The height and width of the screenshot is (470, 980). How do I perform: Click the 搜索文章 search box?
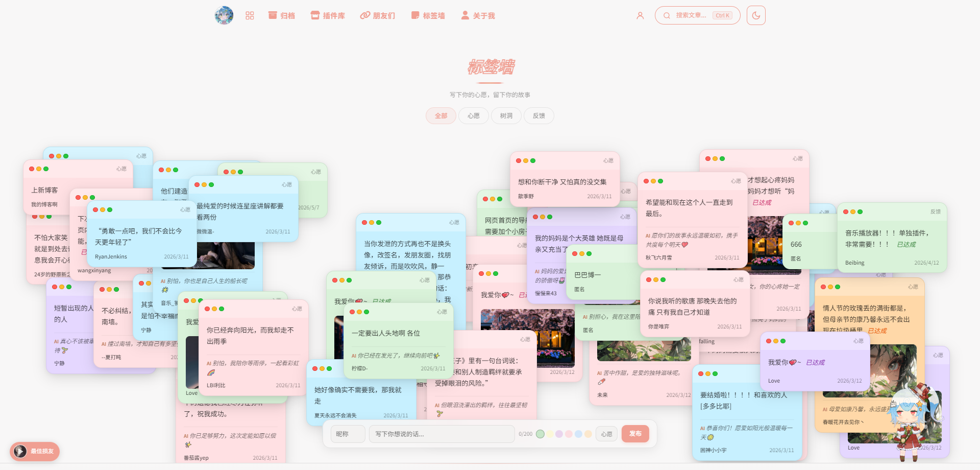point(697,15)
